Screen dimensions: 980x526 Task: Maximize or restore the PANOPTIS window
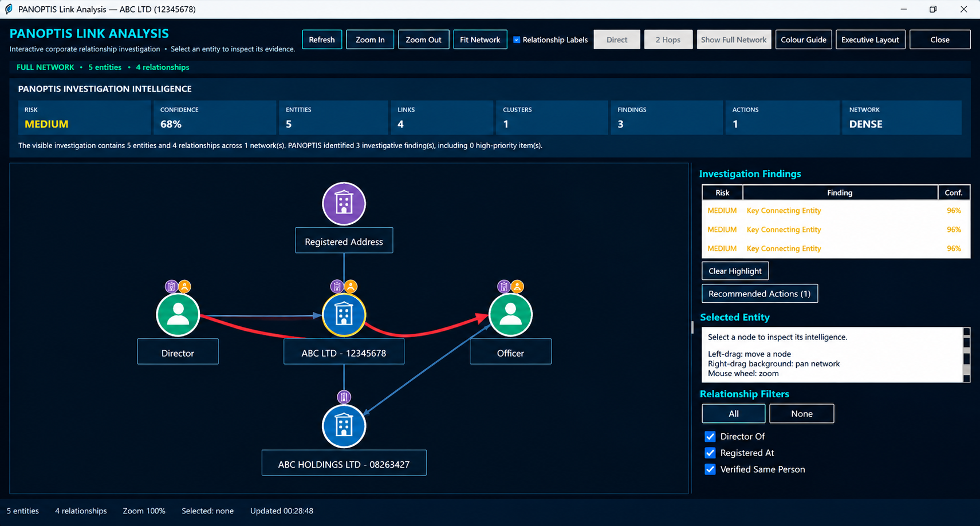click(x=933, y=9)
